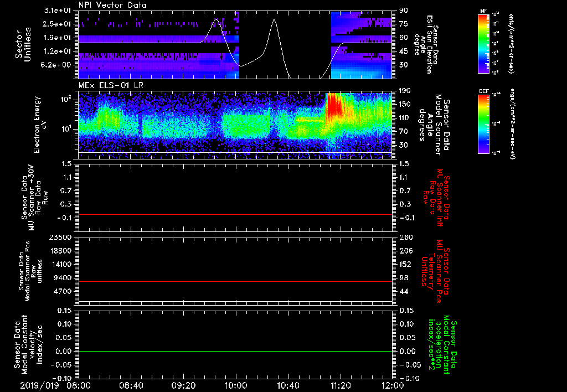Select the DEF color scale bar
Screen dimensions: 567x392
coord(484,124)
